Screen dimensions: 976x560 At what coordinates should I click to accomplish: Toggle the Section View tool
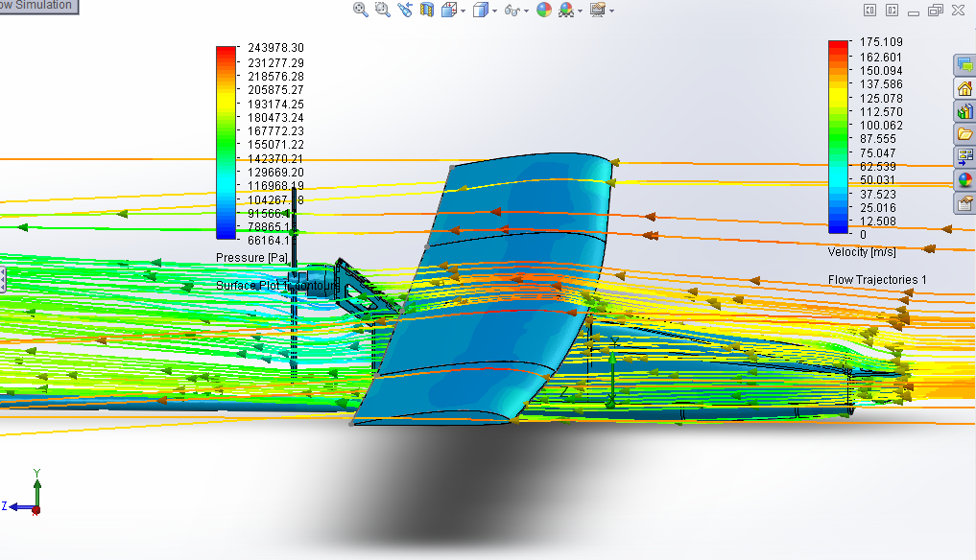point(426,10)
